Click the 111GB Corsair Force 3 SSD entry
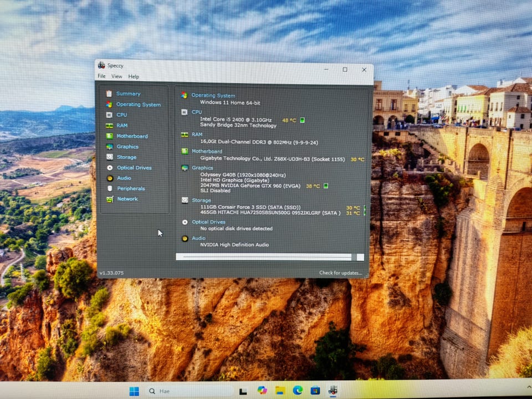Screen dimensions: 532x399 pos(250,207)
